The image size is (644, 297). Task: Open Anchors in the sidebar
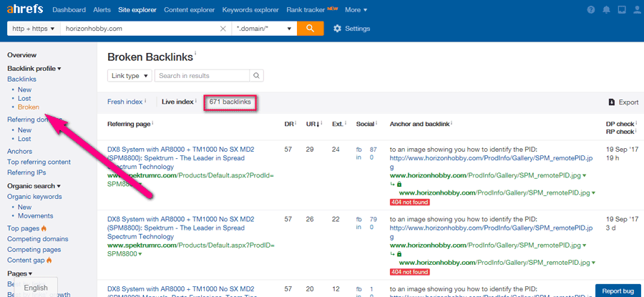tap(20, 151)
